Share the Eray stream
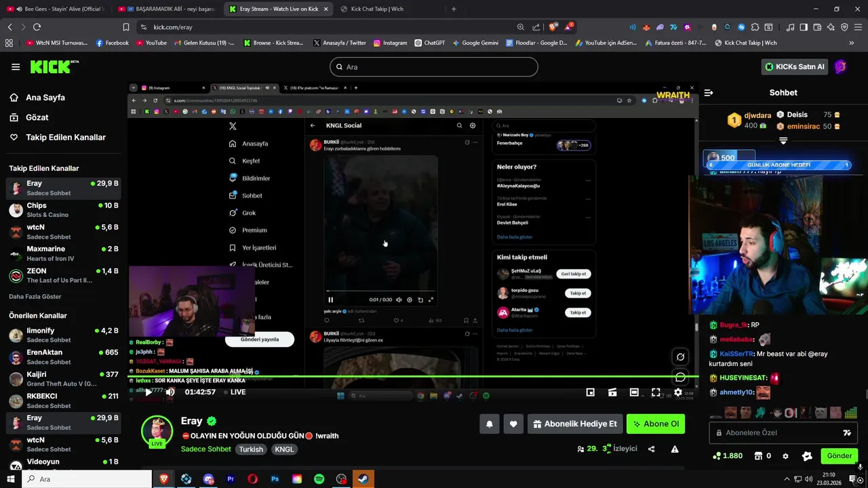Viewport: 868px width, 488px height. point(652,449)
